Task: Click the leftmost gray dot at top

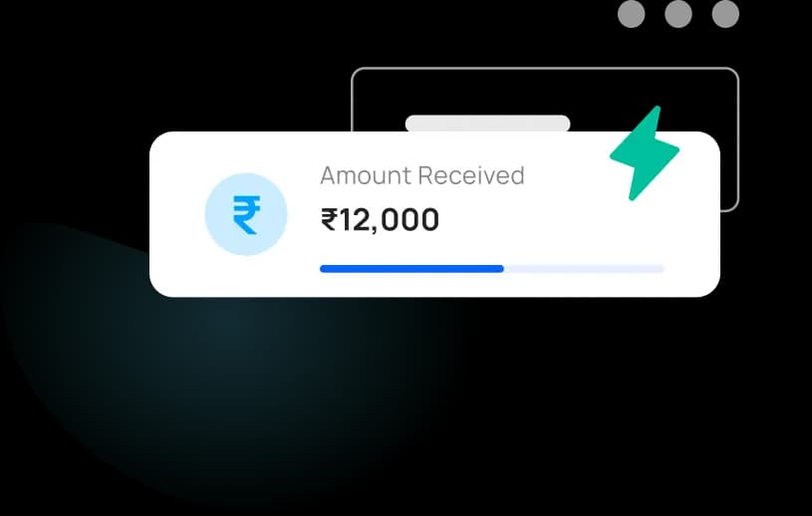Action: click(x=632, y=14)
